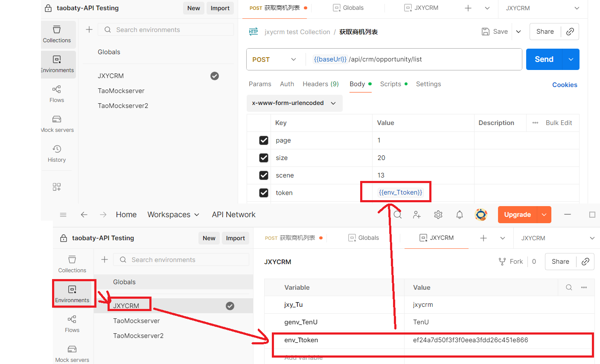Uncheck the page parameter checkbox
The image size is (600, 364).
click(264, 140)
